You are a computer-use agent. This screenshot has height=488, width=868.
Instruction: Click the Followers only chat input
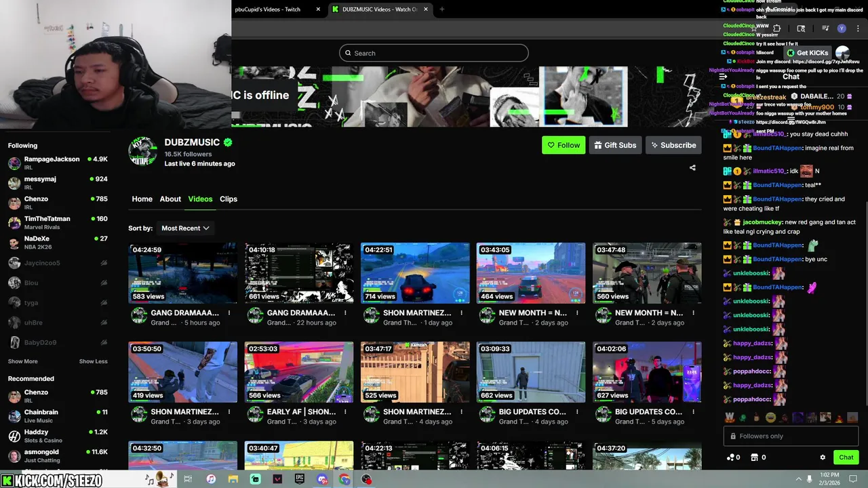pyautogui.click(x=792, y=436)
